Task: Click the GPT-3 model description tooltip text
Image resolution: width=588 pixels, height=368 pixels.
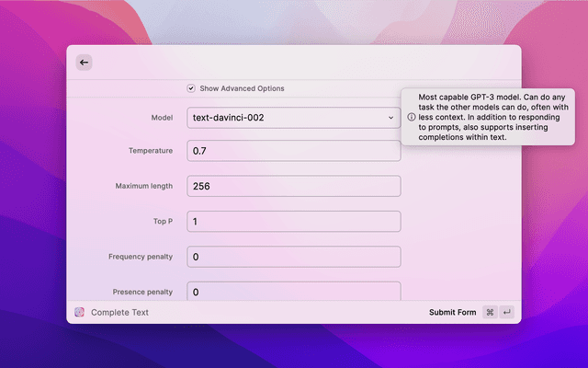Action: pyautogui.click(x=493, y=117)
